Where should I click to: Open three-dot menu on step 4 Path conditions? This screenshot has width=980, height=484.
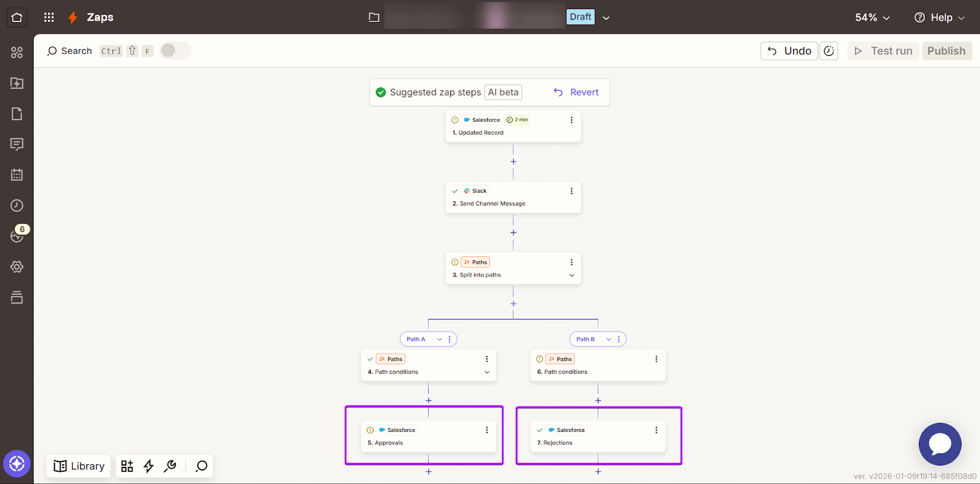[x=487, y=359]
